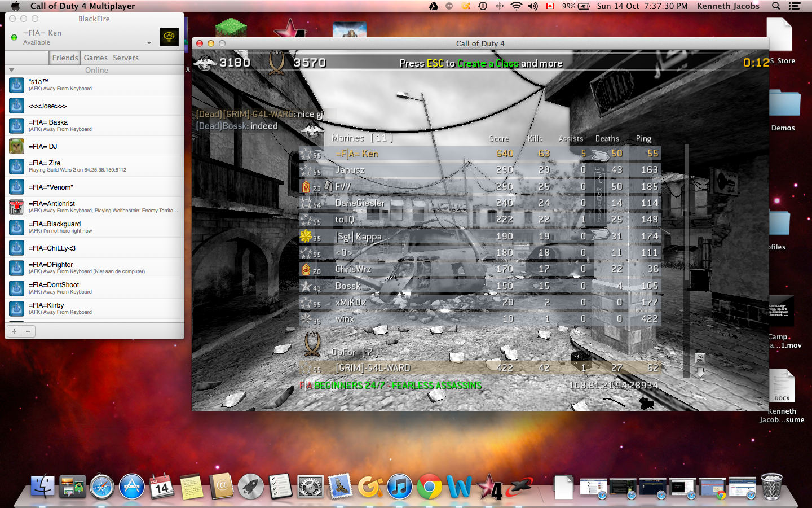
Task: Click the green Available status indicator
Action: coord(14,37)
